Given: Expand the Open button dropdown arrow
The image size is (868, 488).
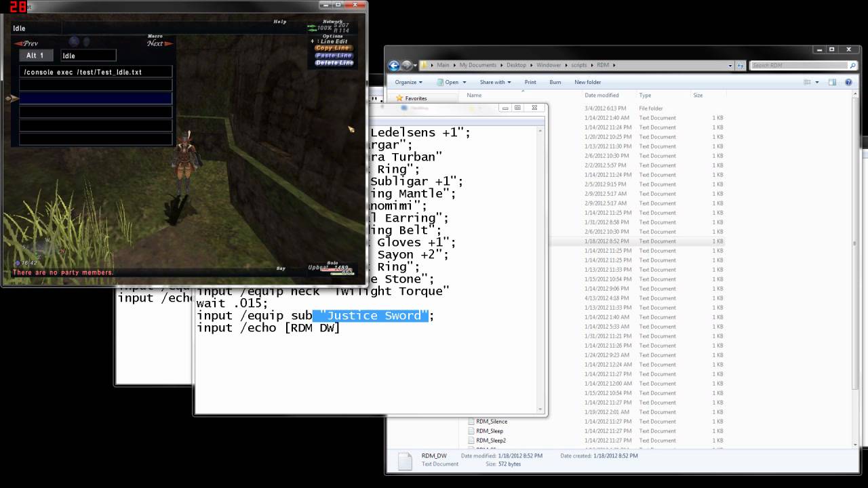Looking at the screenshot, I should [x=463, y=82].
